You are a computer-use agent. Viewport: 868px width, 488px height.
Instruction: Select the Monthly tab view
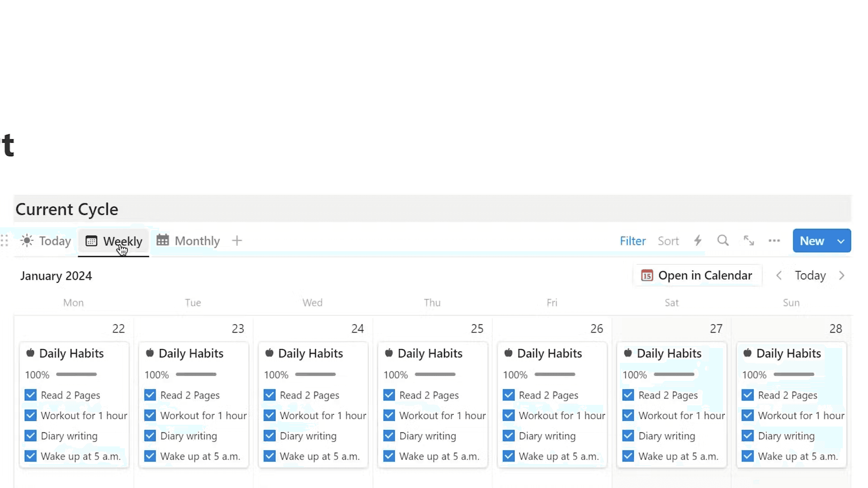(x=189, y=241)
